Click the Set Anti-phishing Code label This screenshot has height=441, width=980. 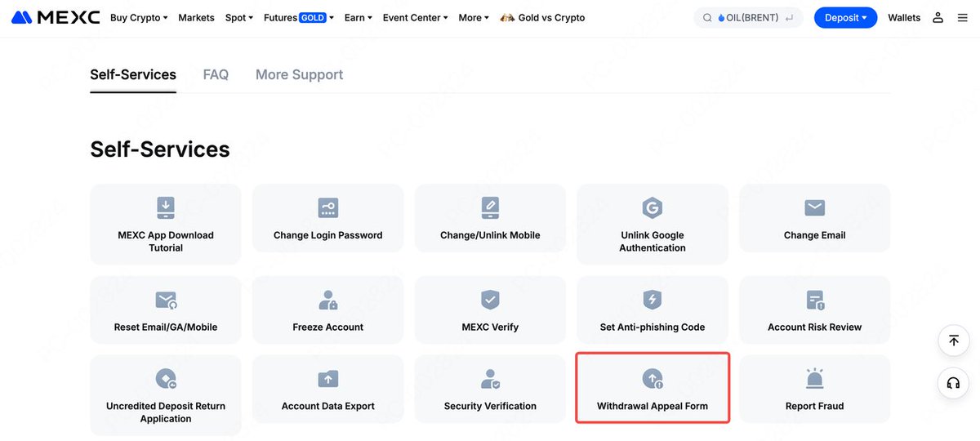653,327
